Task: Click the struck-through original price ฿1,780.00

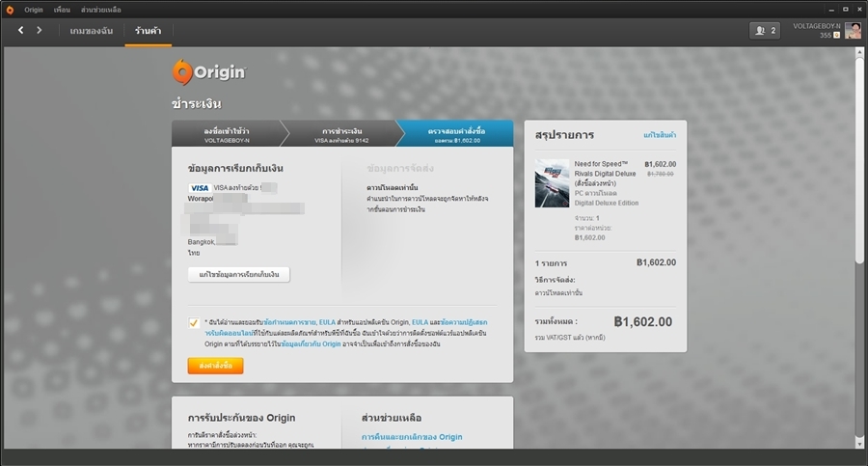Action: click(660, 174)
